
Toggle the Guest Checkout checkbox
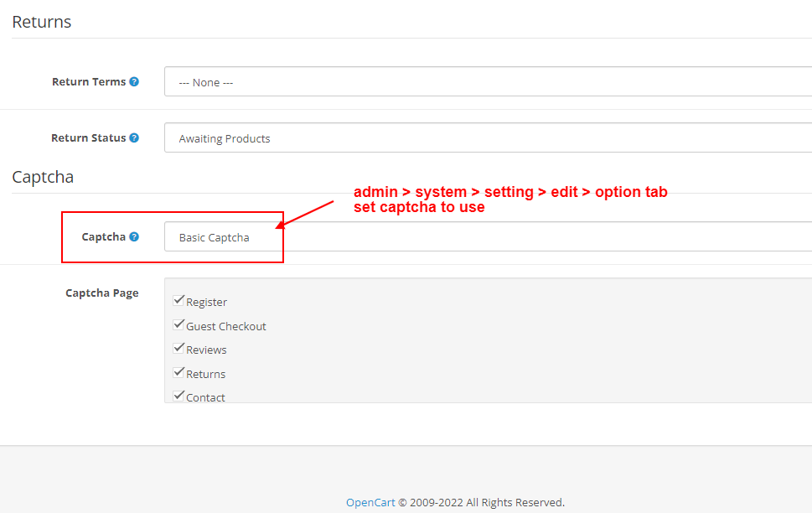click(178, 325)
